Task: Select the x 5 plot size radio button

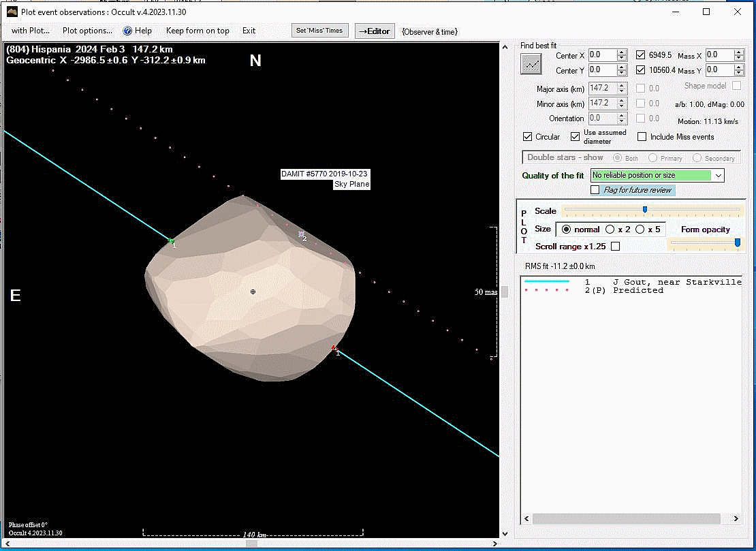Action: coord(640,230)
